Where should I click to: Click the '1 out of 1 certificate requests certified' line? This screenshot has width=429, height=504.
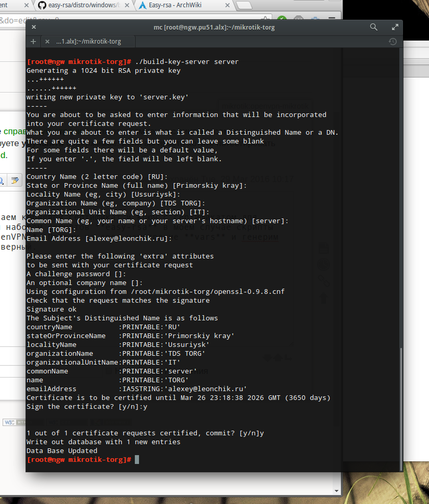coord(145,433)
